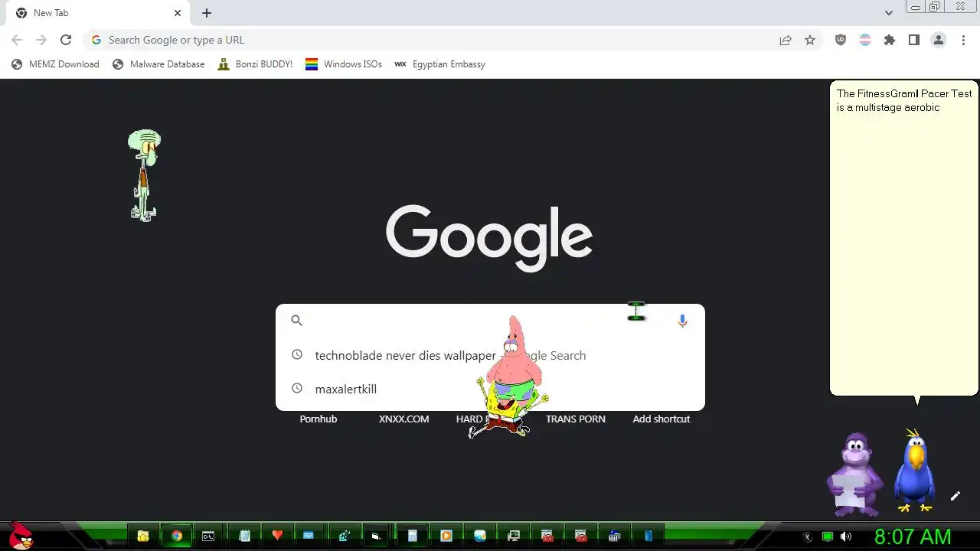The image size is (980, 551).
Task: Bookmark this tab with the star icon
Action: 810,40
